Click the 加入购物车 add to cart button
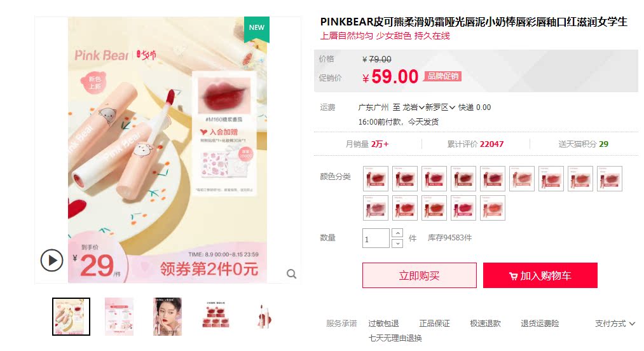This screenshot has width=644, height=351. 540,275
